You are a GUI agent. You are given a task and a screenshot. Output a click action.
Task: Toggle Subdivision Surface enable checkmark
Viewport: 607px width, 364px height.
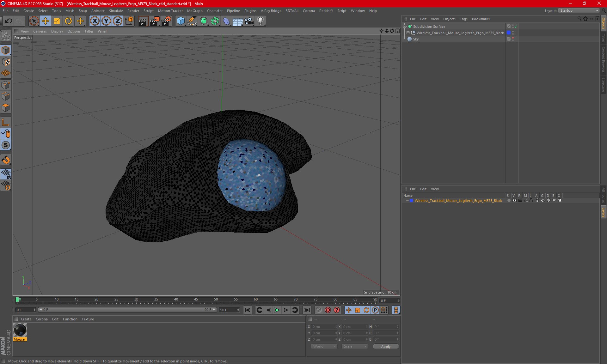point(516,27)
